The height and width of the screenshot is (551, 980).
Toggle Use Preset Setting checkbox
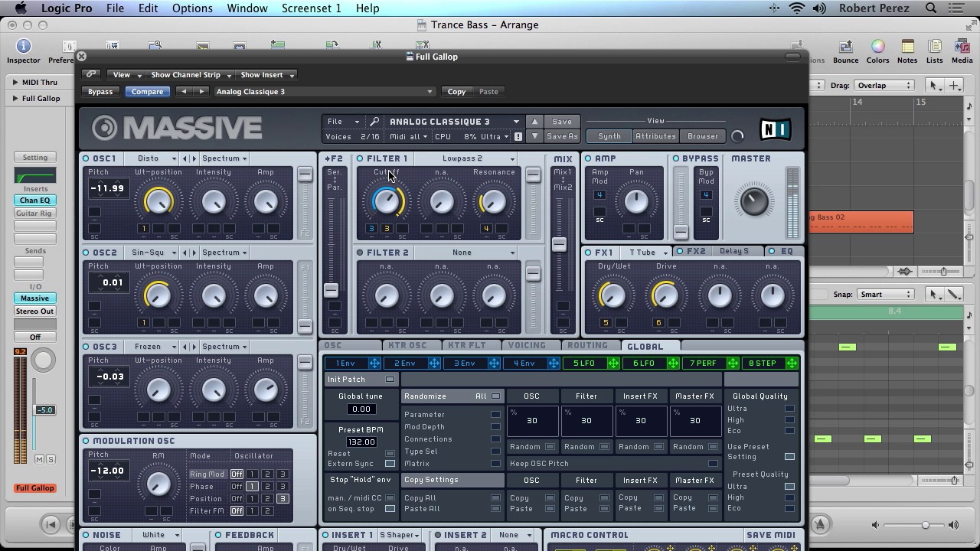(x=789, y=457)
